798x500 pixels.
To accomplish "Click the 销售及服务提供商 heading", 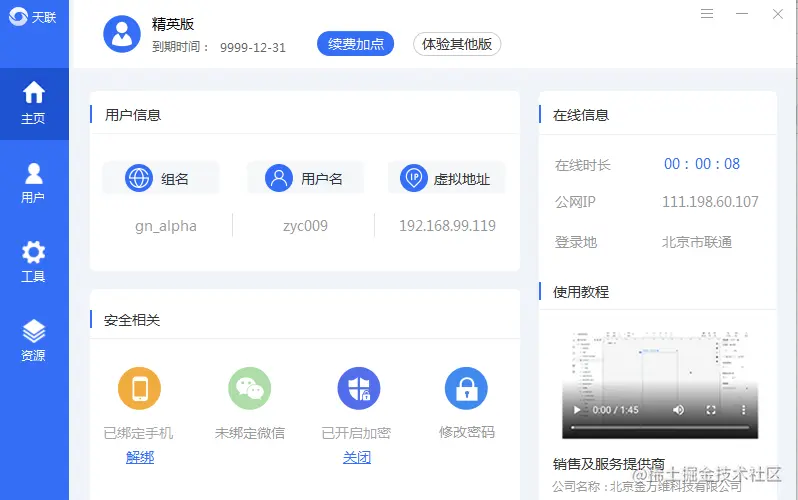I will point(609,464).
